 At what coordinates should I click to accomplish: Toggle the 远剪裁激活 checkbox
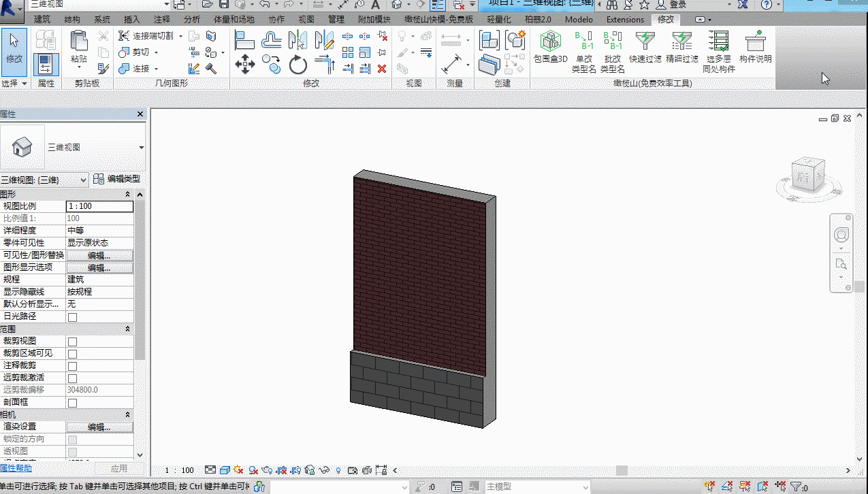point(72,378)
